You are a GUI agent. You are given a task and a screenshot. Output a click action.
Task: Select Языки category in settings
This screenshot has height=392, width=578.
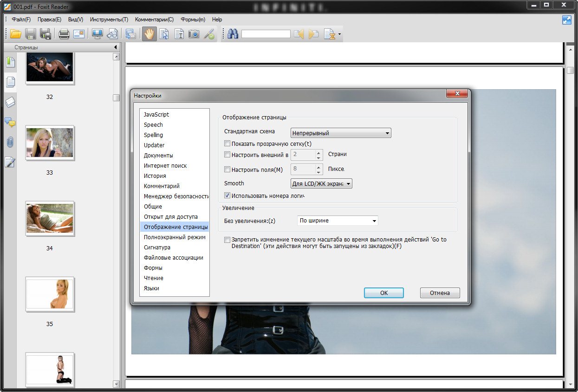(175, 288)
